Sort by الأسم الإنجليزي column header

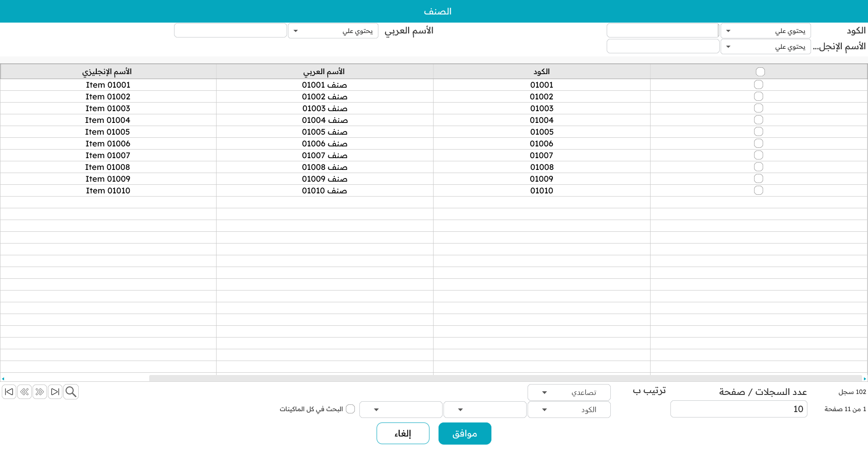click(x=108, y=71)
